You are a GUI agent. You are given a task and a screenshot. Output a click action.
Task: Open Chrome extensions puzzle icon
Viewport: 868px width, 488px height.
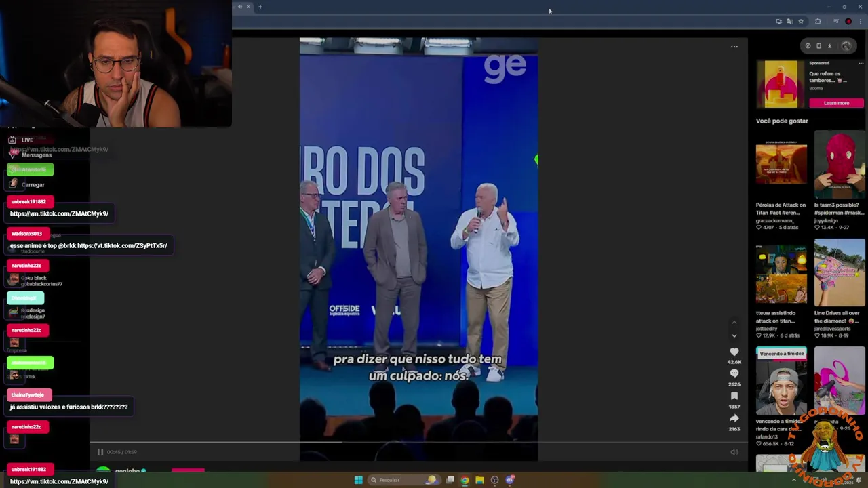click(818, 22)
